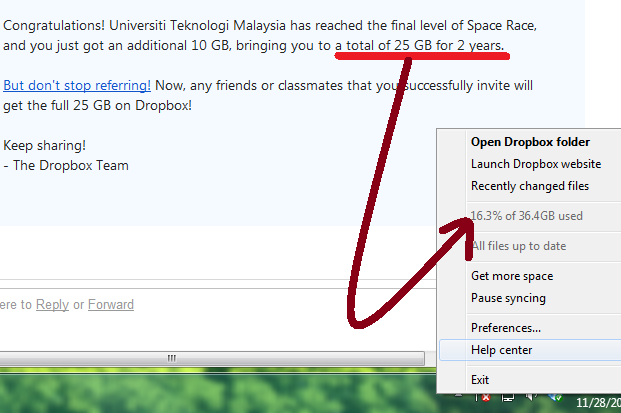Open Preferences... from the Dropbox menu
The image size is (621, 413).
[x=506, y=328]
